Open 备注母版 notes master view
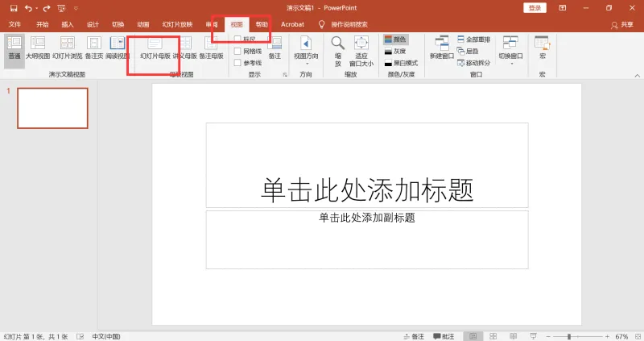The width and height of the screenshot is (644, 341). click(x=211, y=48)
